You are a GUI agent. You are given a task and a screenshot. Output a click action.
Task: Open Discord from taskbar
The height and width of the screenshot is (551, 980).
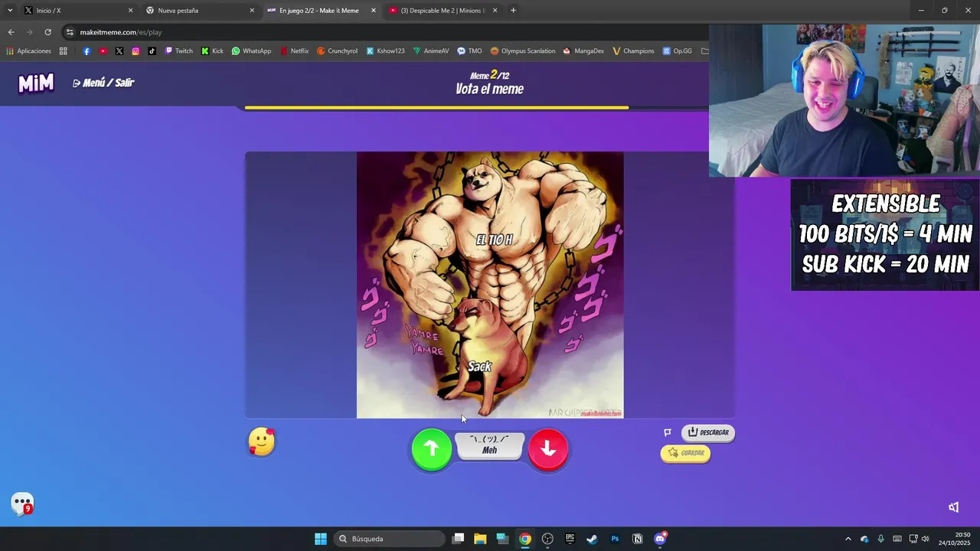660,539
